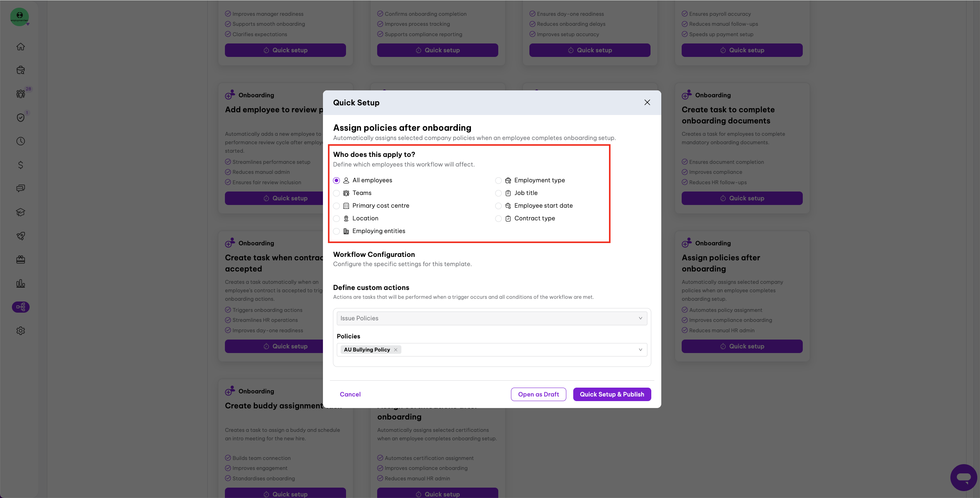Click the workflows icon highlighted in sidebar
Viewport: 980px width, 498px height.
[21, 307]
